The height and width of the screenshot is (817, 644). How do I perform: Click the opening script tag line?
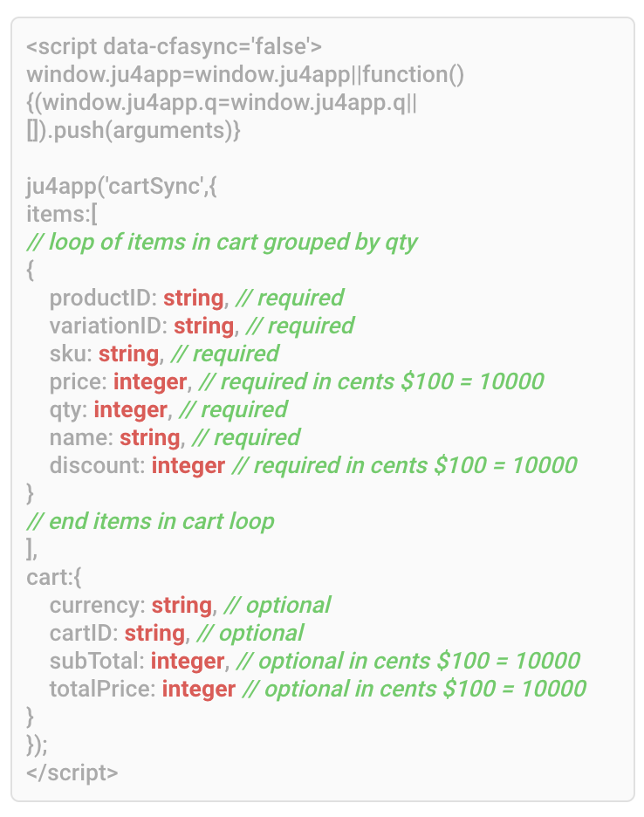click(175, 46)
